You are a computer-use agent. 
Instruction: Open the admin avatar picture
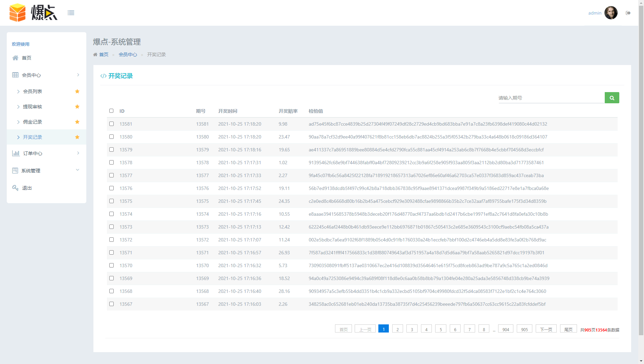pyautogui.click(x=611, y=13)
